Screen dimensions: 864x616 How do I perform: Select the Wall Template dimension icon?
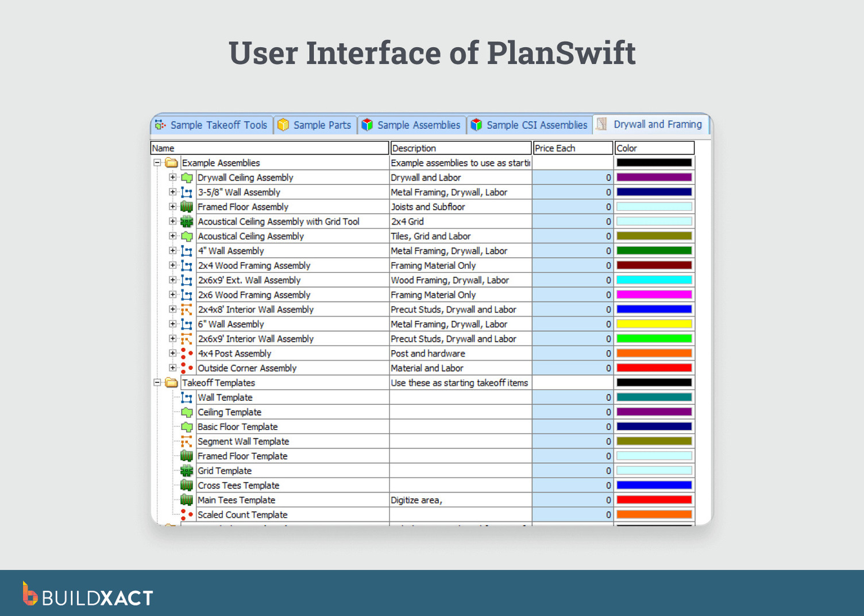tap(187, 397)
